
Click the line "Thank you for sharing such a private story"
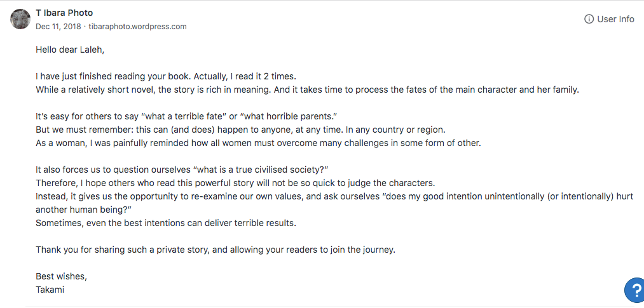[215, 250]
